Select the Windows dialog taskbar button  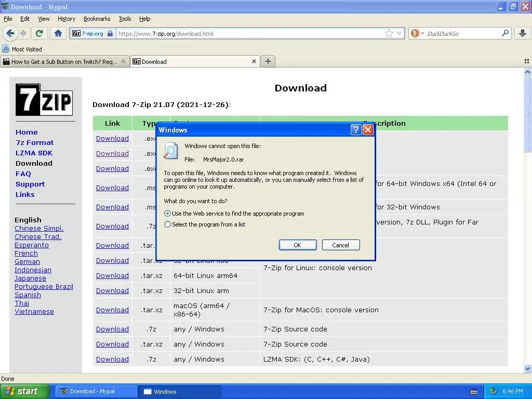[x=179, y=391]
